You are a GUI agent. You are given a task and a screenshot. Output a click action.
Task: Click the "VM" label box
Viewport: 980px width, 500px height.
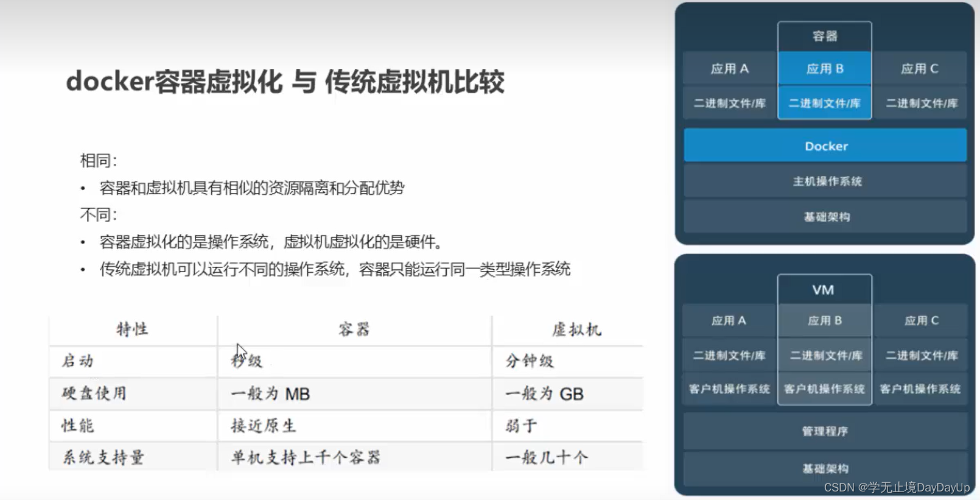tap(824, 290)
